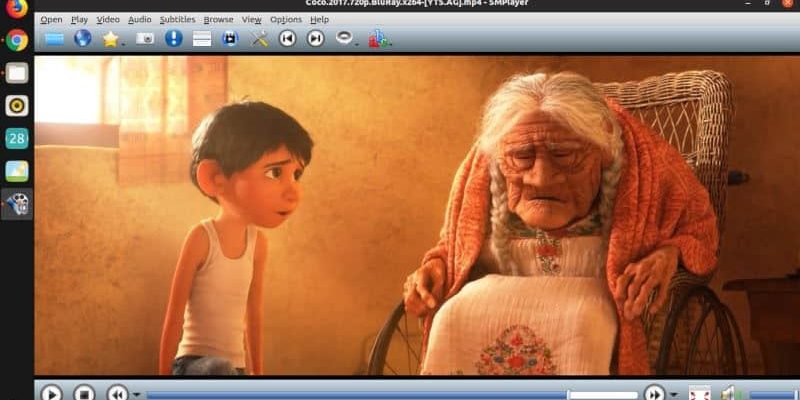800x400 pixels.
Task: Open the image viewer dock icon
Action: coord(17,171)
